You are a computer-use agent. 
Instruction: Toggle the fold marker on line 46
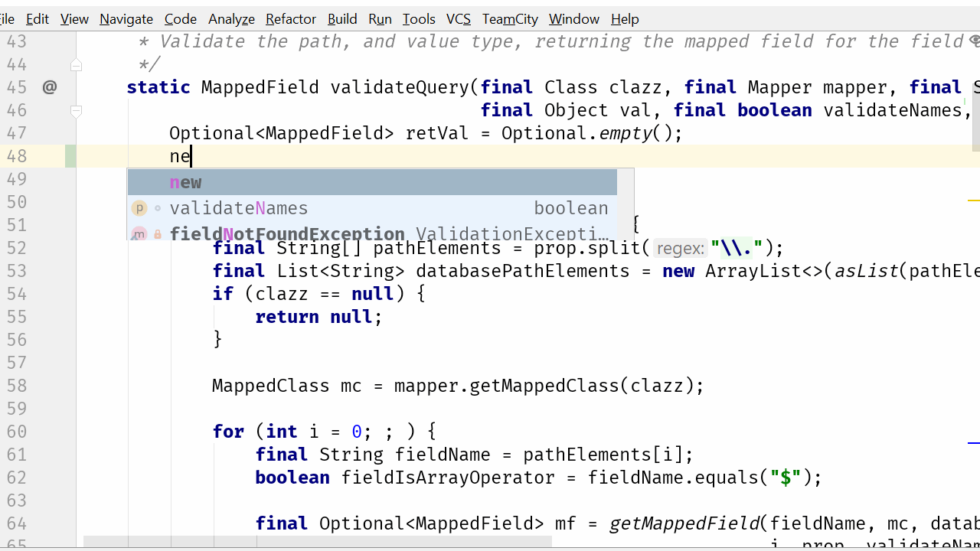76,111
